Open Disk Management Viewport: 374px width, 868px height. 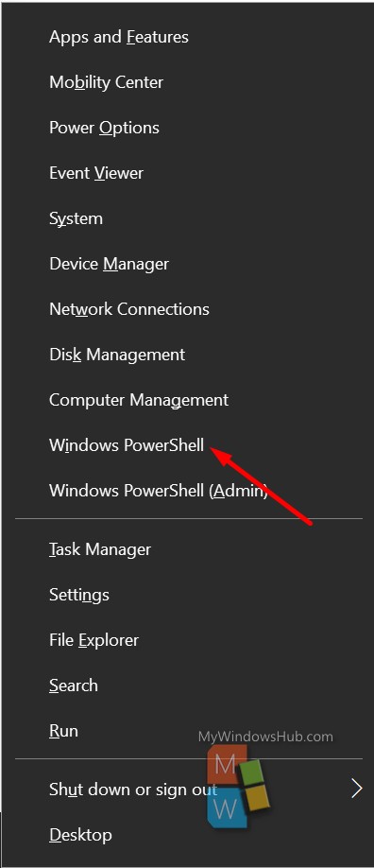(x=188, y=355)
